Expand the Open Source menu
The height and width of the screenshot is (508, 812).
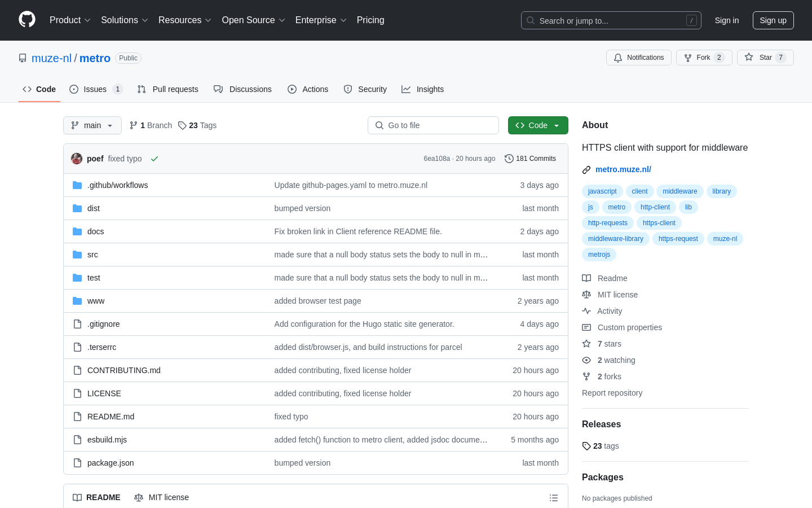[254, 20]
